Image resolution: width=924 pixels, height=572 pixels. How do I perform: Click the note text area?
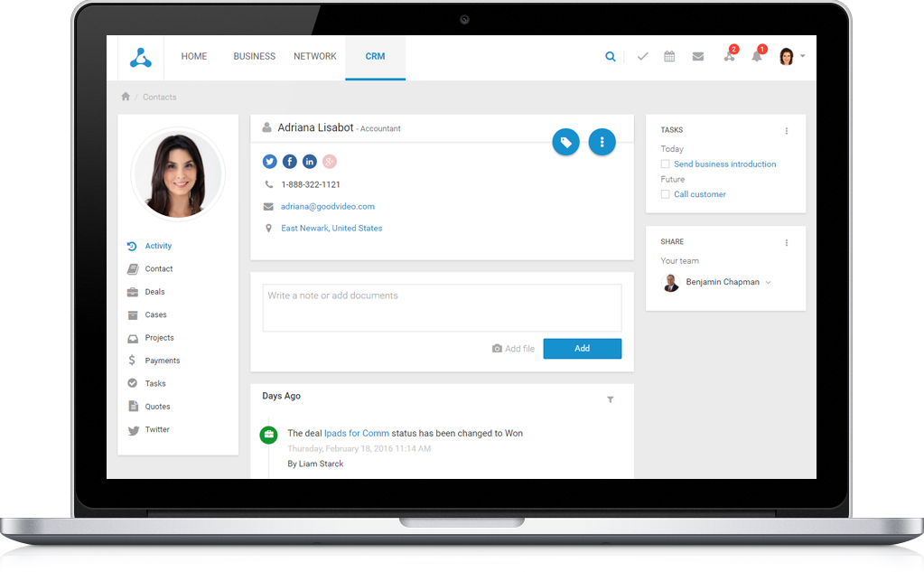click(x=442, y=308)
